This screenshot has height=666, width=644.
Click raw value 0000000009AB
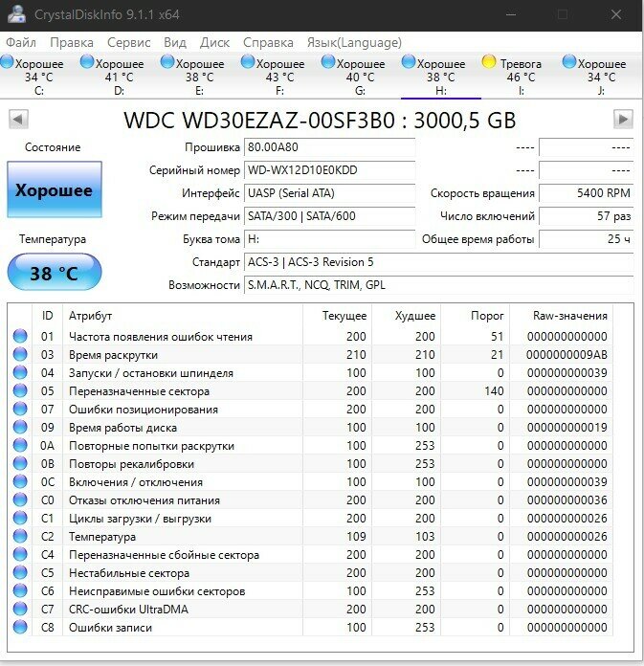(566, 355)
